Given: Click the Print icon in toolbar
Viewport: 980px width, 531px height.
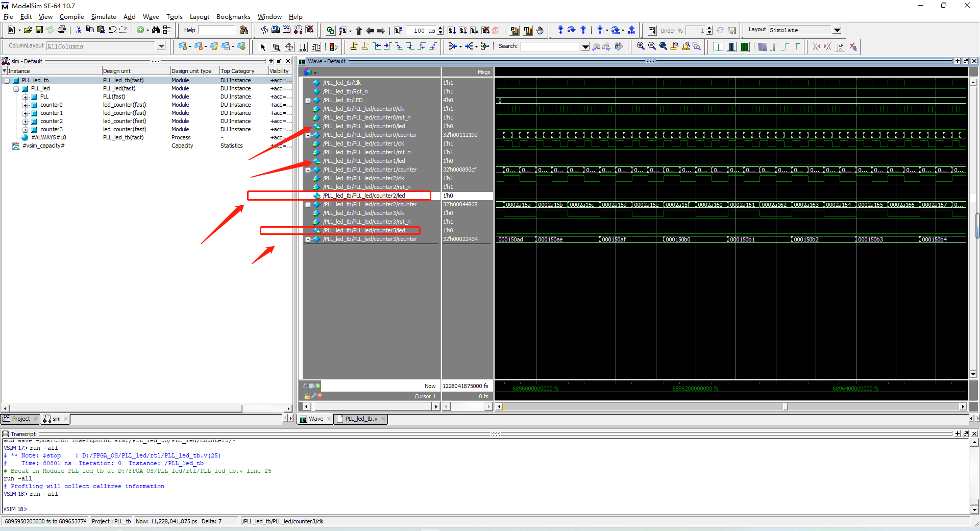Looking at the screenshot, I should tap(62, 30).
